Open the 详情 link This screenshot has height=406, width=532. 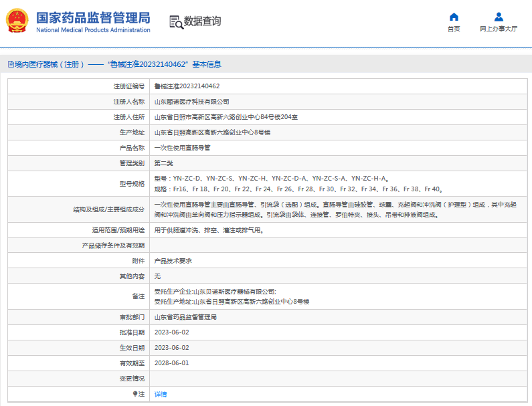(161, 394)
